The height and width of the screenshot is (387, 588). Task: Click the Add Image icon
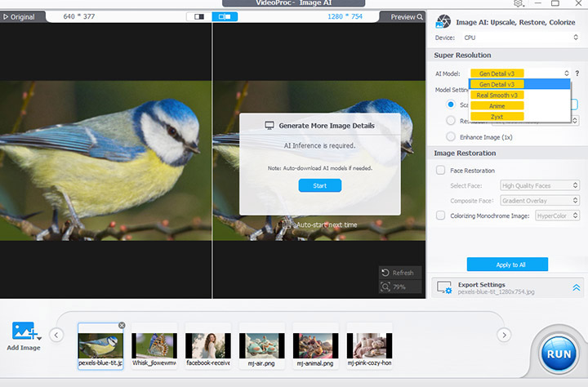[23, 331]
